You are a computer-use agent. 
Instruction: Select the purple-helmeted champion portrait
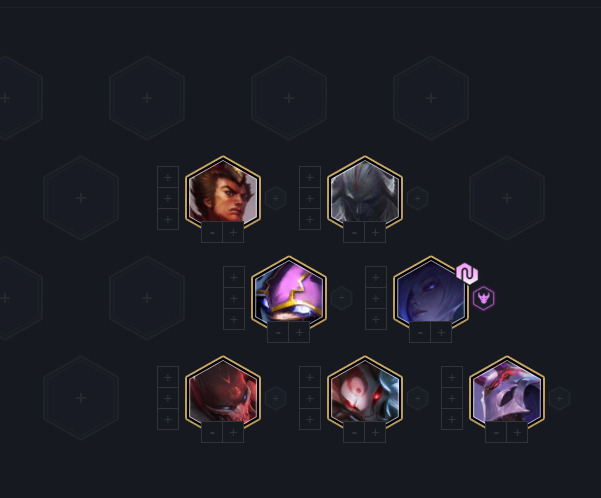point(507,394)
